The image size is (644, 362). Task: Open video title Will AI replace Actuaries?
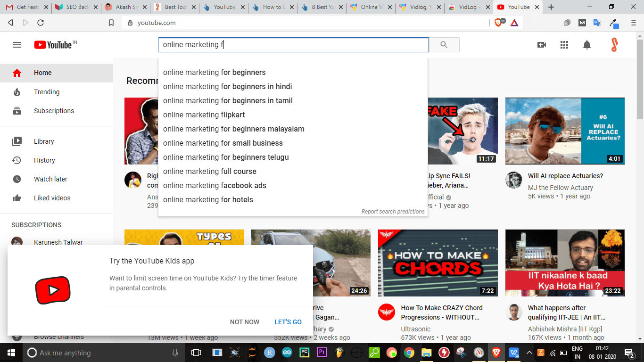tap(566, 176)
